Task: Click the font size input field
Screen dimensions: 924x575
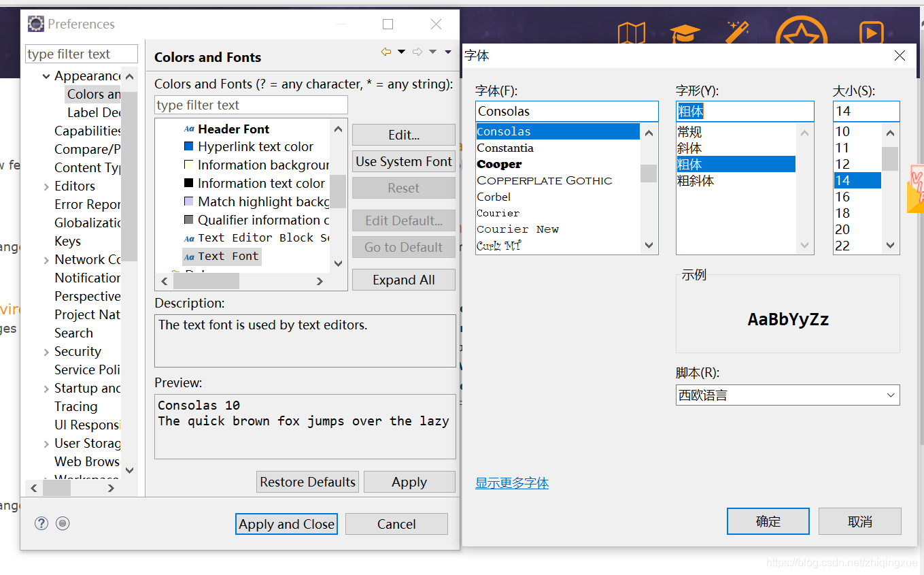Action: click(x=866, y=111)
